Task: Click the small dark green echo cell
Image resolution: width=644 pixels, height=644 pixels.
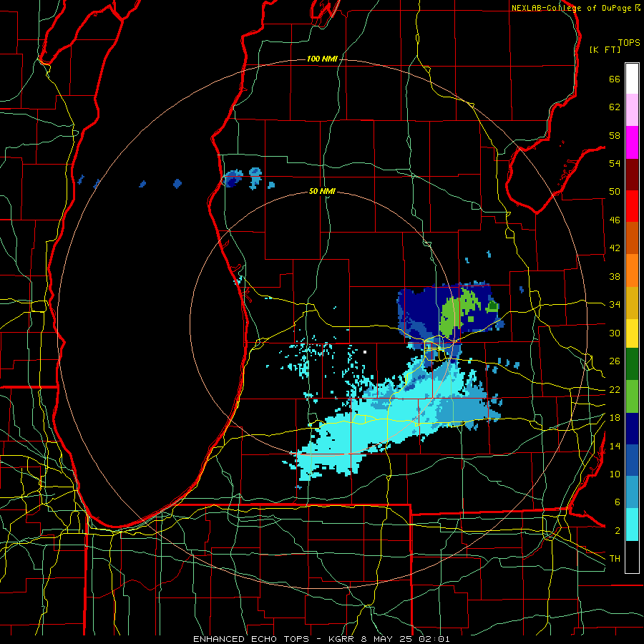Action: tap(492, 306)
